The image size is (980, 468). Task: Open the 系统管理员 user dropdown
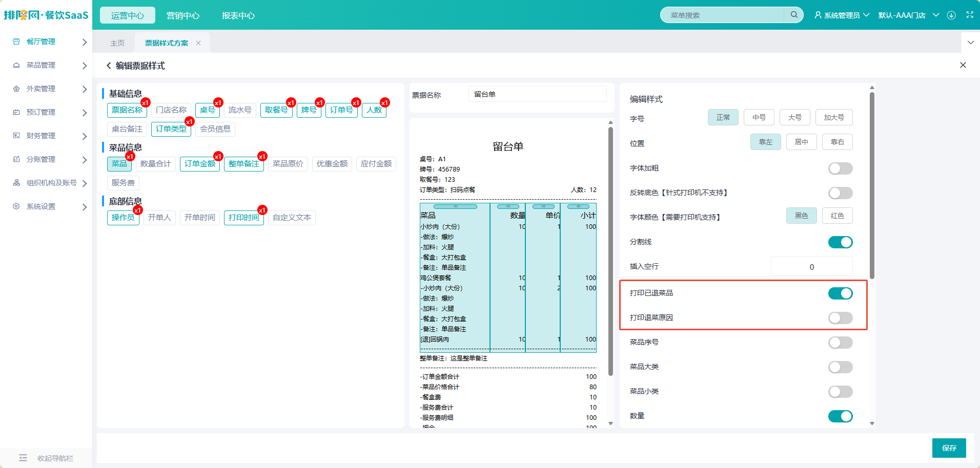(x=842, y=15)
